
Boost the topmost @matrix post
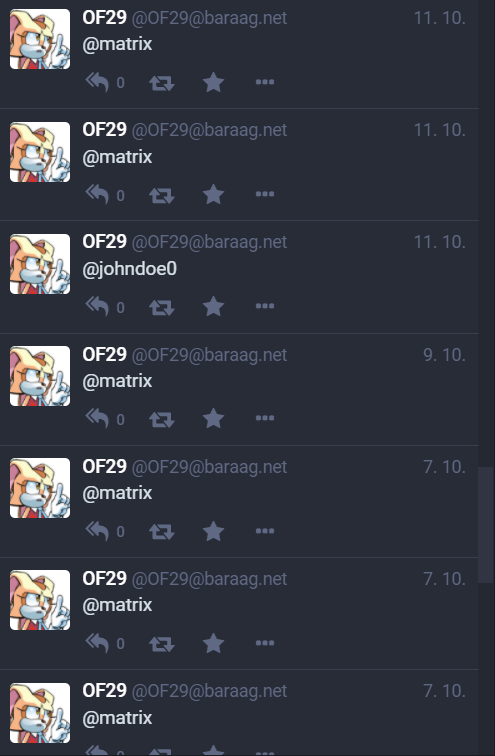[x=161, y=83]
